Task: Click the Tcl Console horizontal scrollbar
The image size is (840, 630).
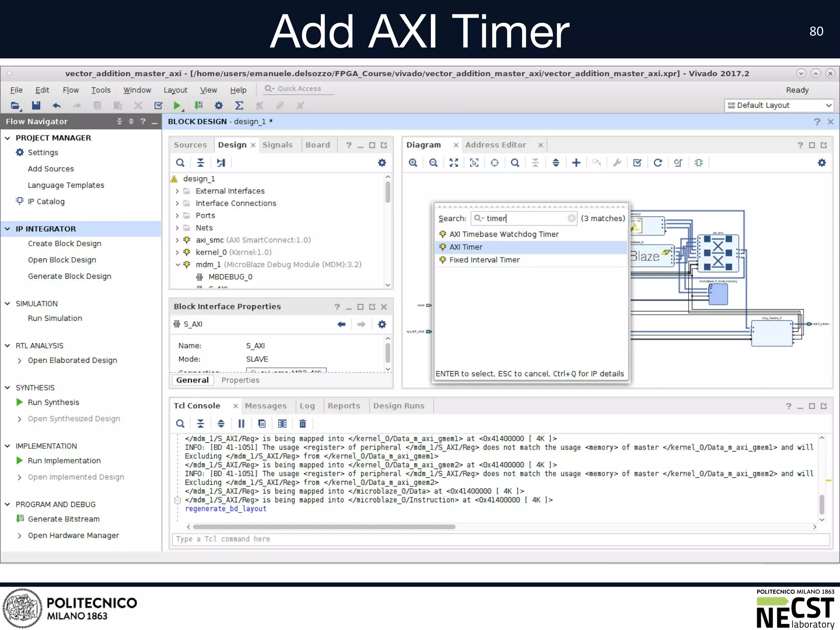Action: tap(324, 527)
